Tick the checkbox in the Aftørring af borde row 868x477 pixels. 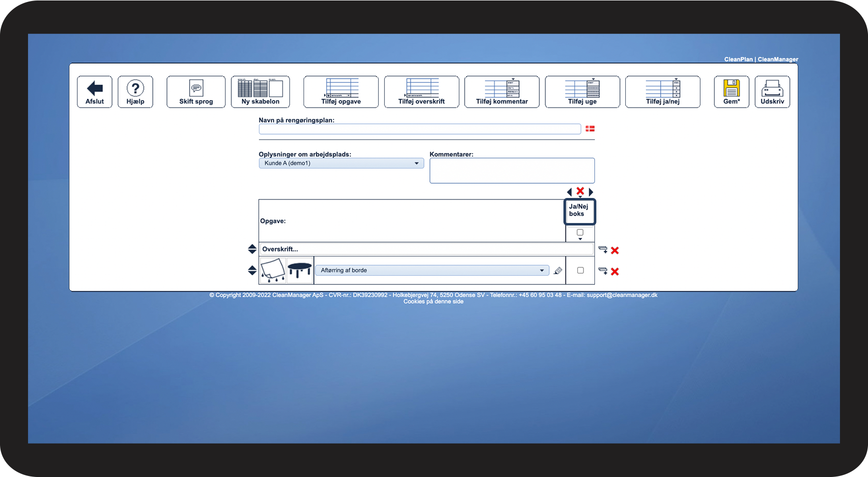[580, 270]
